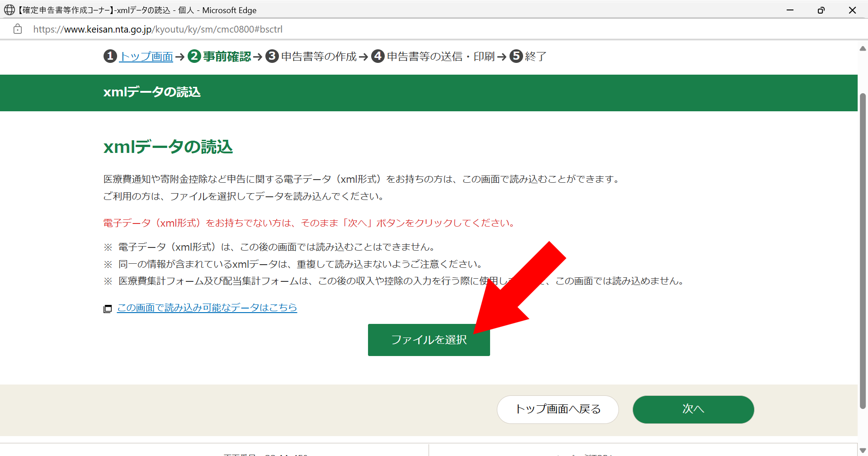Click the step 5 終了 circle icon
The image size is (868, 456).
pyautogui.click(x=516, y=56)
